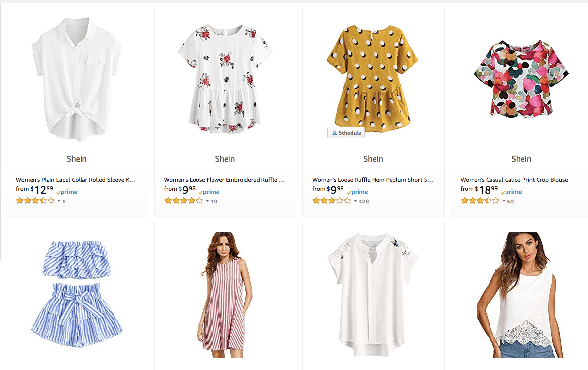Screen dimensions: 588x370
Task: Expand rating dropdown arrow beside 328 reviews
Action: (x=355, y=201)
